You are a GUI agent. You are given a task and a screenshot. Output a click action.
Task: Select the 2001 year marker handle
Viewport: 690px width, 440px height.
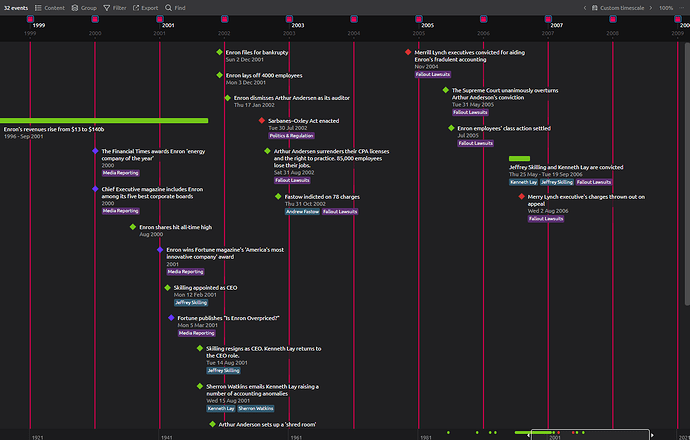pos(160,19)
